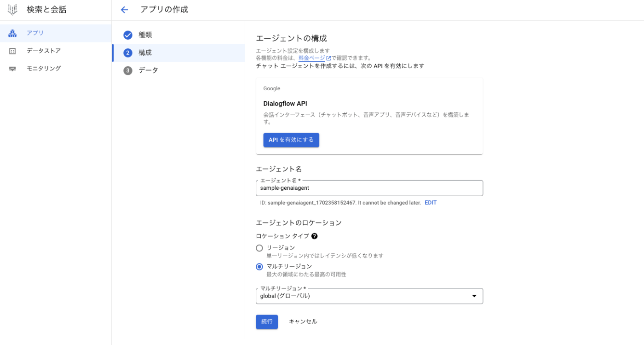Click the キャンセル button
The height and width of the screenshot is (345, 644).
303,322
